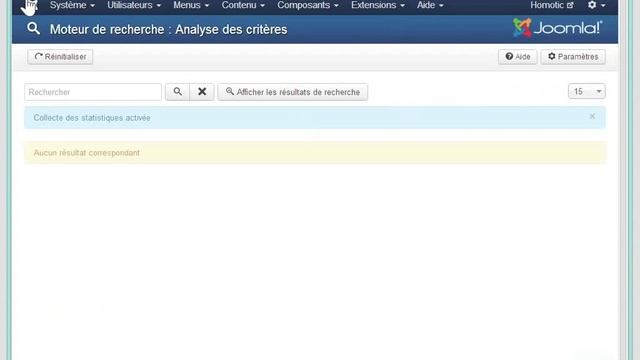Open the Contenu menu
This screenshot has height=360, width=640.
point(243,5)
